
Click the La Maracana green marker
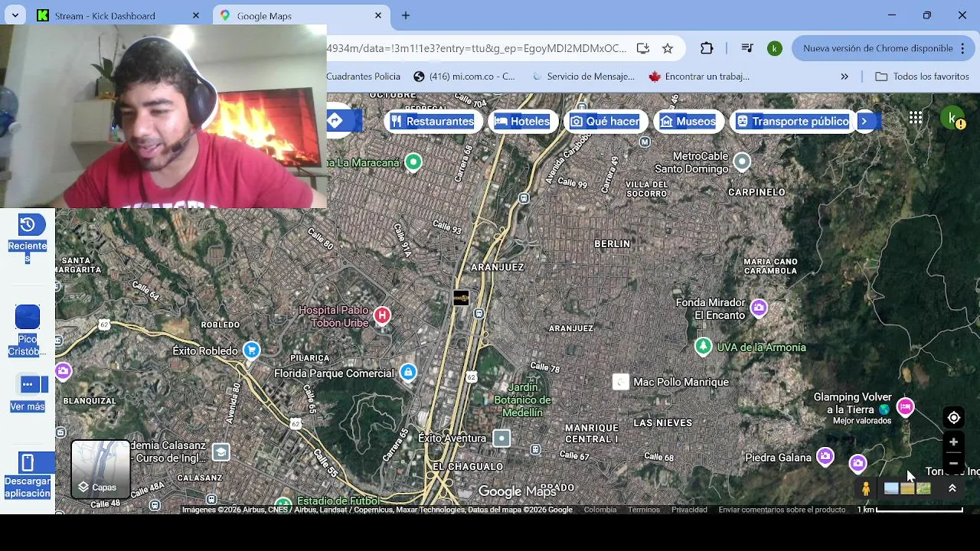click(x=413, y=161)
